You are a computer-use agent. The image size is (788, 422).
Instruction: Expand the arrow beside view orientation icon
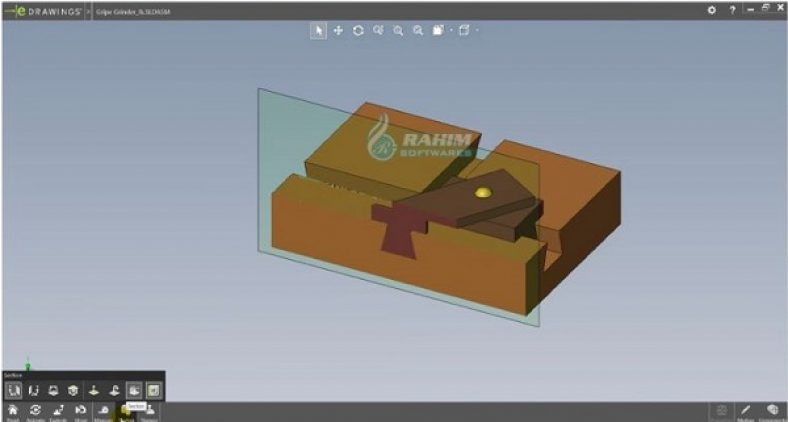pos(451,31)
